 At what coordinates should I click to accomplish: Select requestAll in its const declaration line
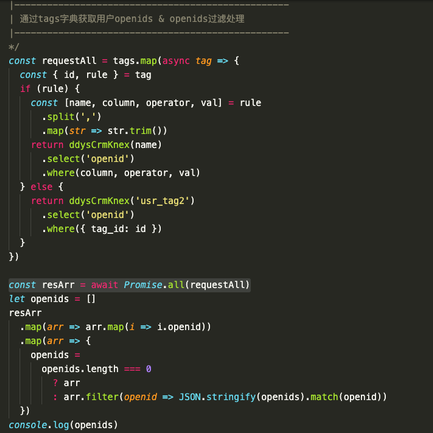(69, 61)
